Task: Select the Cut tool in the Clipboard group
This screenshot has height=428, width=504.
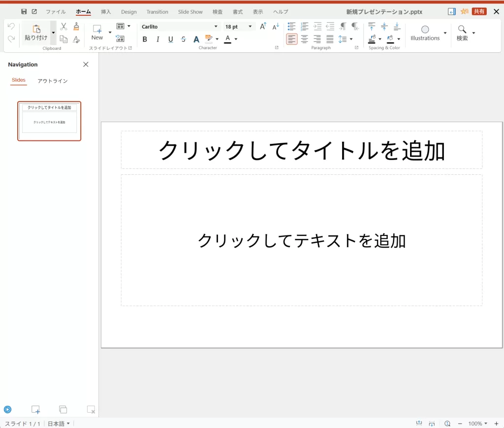Action: 63,25
